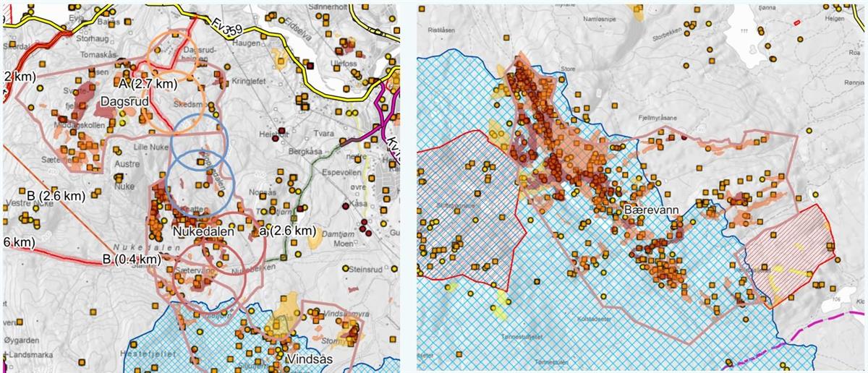Select the Dagsrud place label
Screen dimensions: 868x373
pyautogui.click(x=125, y=103)
